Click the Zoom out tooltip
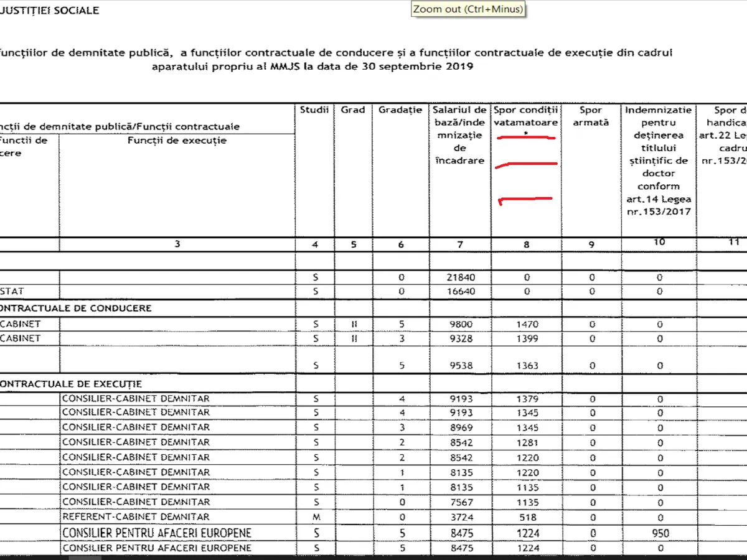Screen dimensions: 747x560 pyautogui.click(x=467, y=9)
